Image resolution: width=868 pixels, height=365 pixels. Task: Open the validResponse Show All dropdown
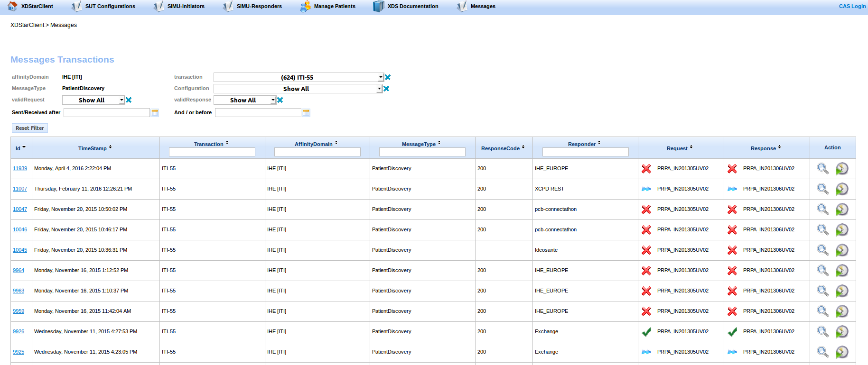(x=244, y=100)
